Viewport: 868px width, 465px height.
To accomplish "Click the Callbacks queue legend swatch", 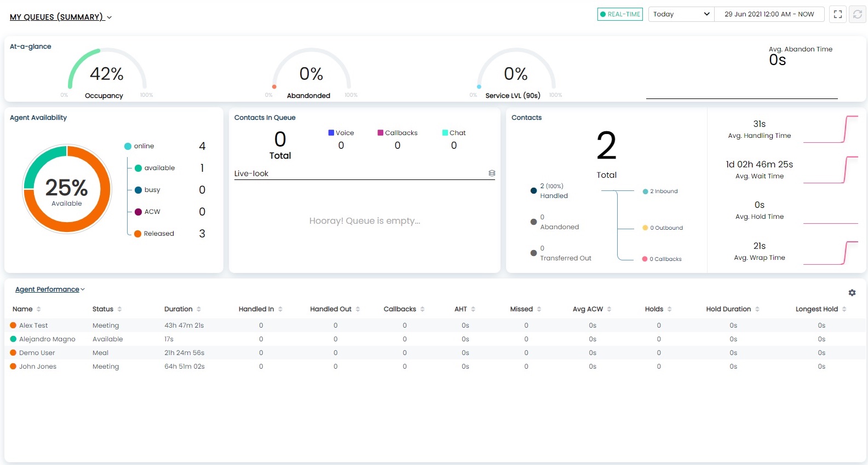I will click(381, 132).
